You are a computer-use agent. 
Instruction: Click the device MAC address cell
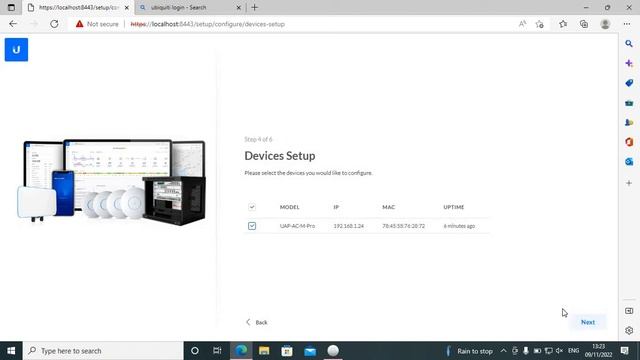click(x=403, y=226)
